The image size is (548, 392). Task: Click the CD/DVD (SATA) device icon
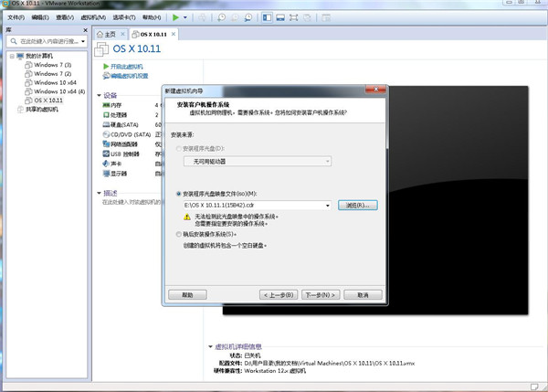(105, 133)
